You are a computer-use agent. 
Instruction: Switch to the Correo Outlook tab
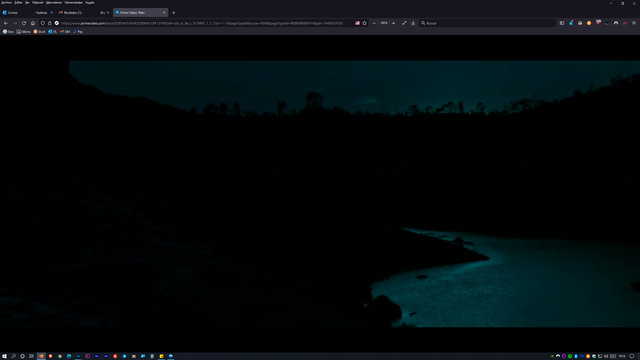pos(27,13)
